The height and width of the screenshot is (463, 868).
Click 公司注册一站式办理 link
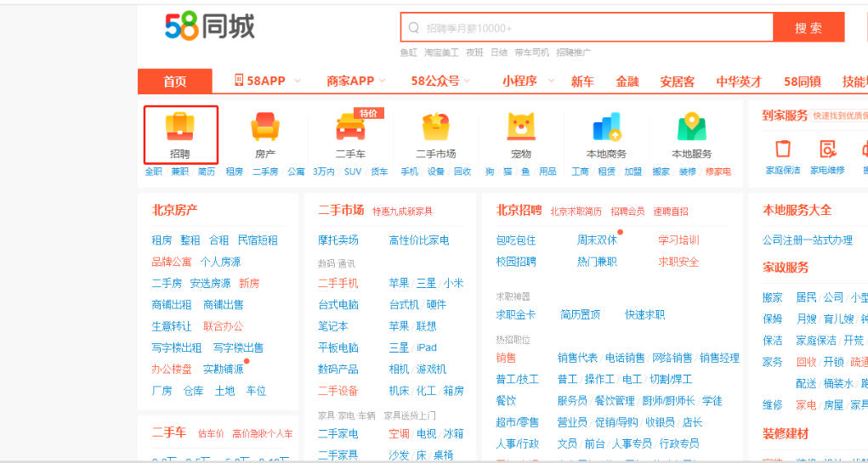point(808,240)
